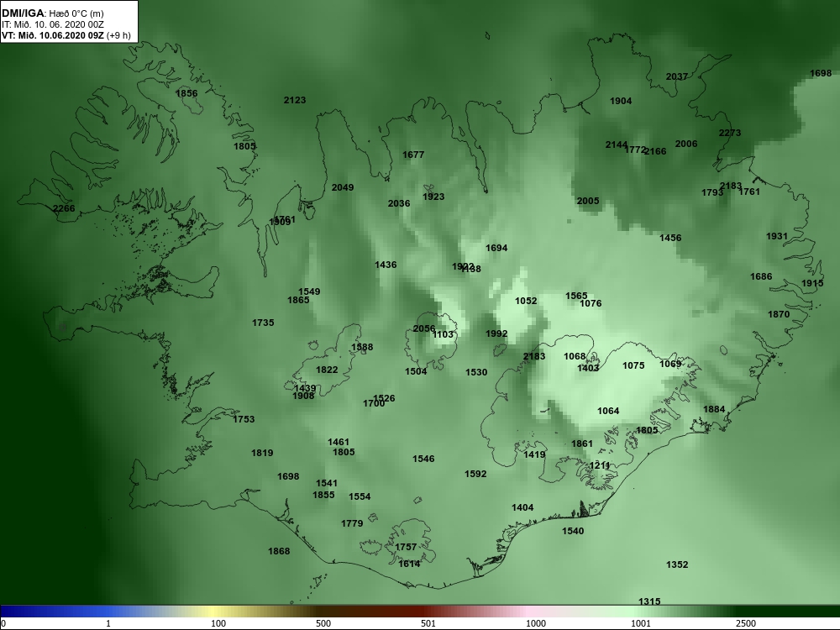The image size is (840, 630).
Task: Click the map value '2036'
Action: coord(398,203)
